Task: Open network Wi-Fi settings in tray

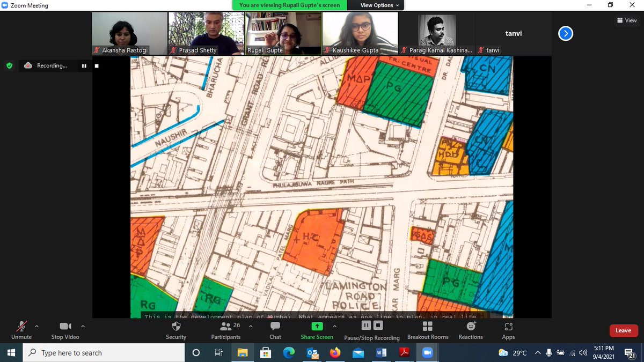Action: point(573,353)
